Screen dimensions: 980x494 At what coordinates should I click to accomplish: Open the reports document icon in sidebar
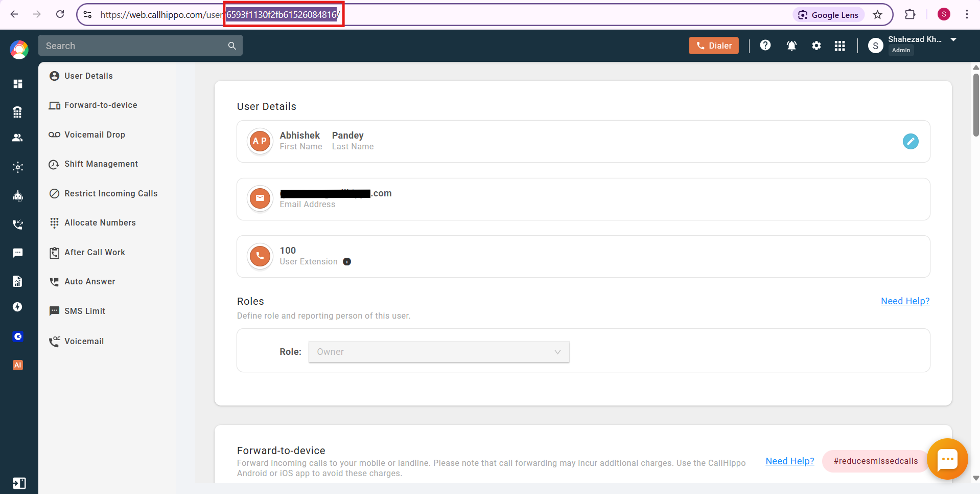[18, 281]
